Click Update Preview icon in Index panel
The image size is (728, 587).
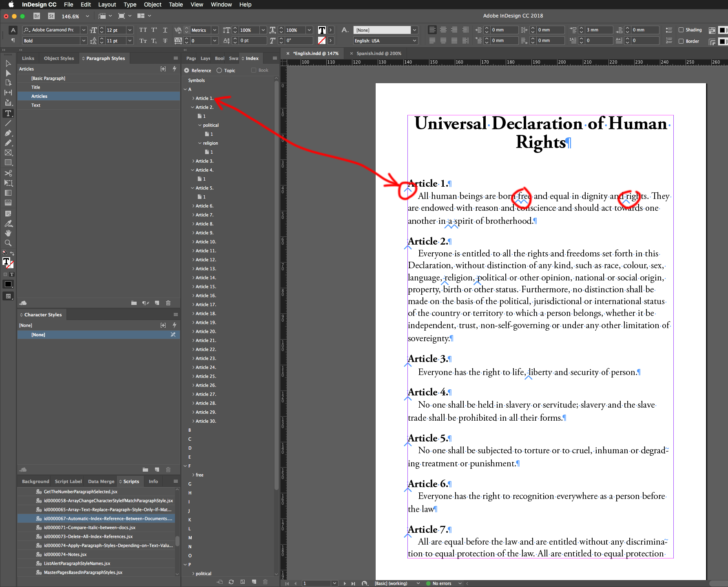(x=231, y=582)
